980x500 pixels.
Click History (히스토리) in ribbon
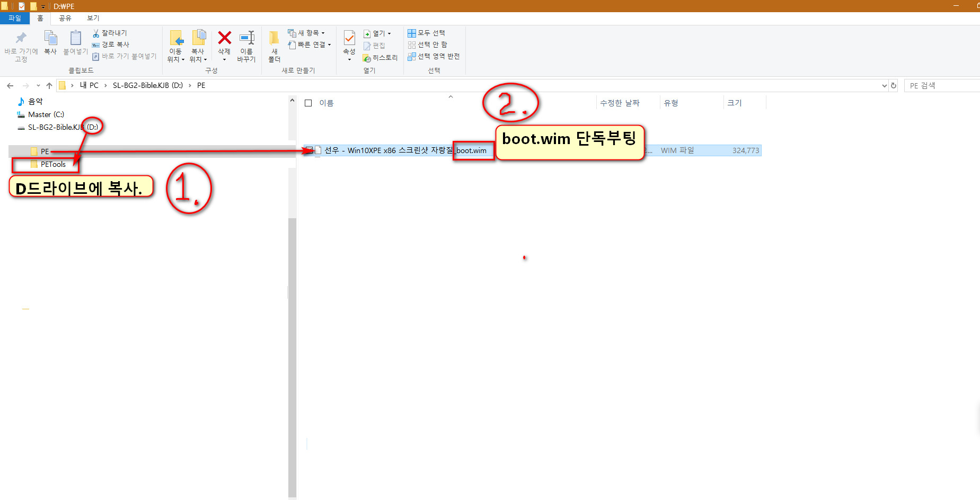[x=380, y=58]
